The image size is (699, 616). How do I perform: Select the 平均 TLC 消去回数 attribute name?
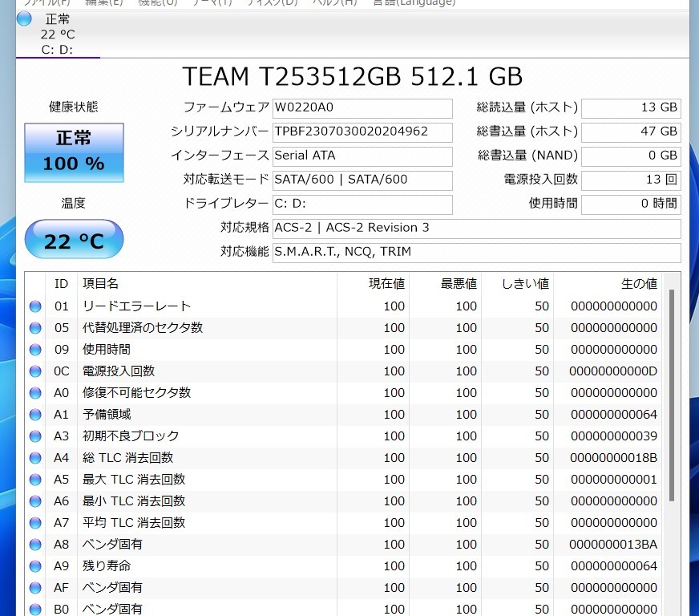tap(134, 523)
